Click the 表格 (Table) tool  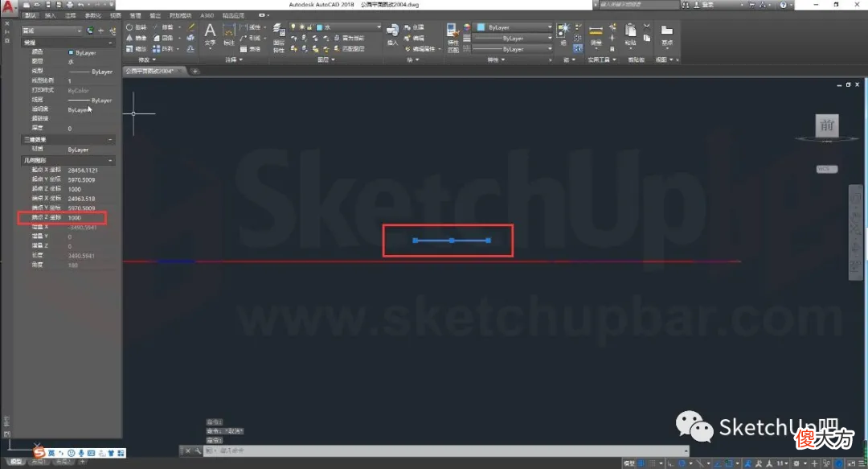coord(250,49)
